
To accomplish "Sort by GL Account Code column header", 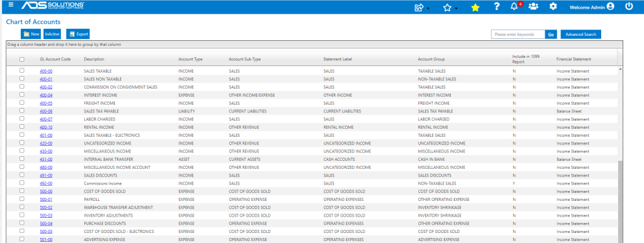I will click(55, 60).
